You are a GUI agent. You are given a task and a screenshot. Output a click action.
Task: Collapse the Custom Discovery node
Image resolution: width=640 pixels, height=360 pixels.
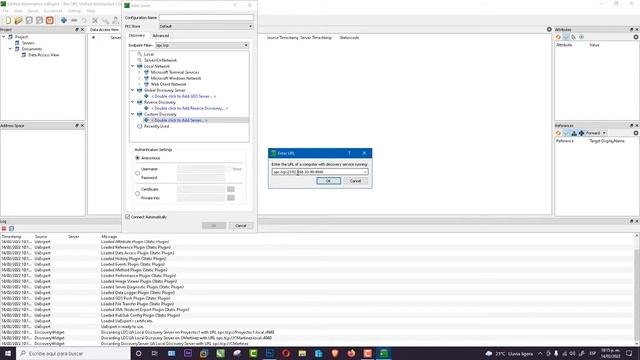tap(133, 114)
